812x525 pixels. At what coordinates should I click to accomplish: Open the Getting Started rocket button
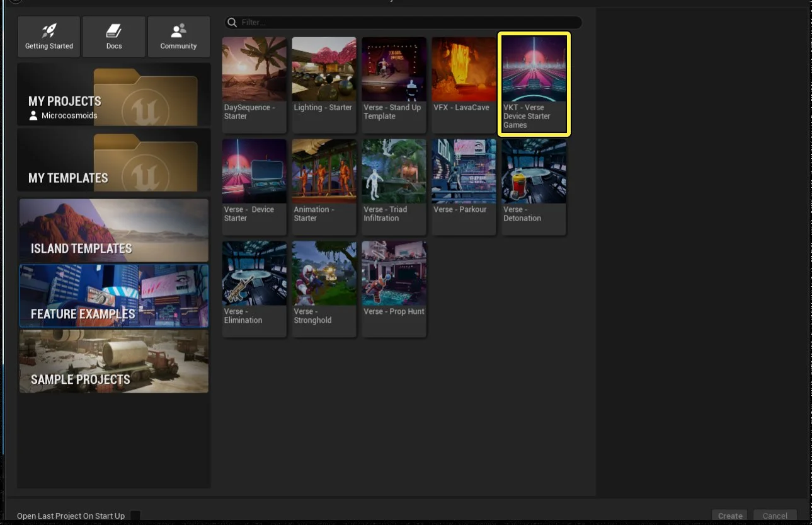point(49,37)
